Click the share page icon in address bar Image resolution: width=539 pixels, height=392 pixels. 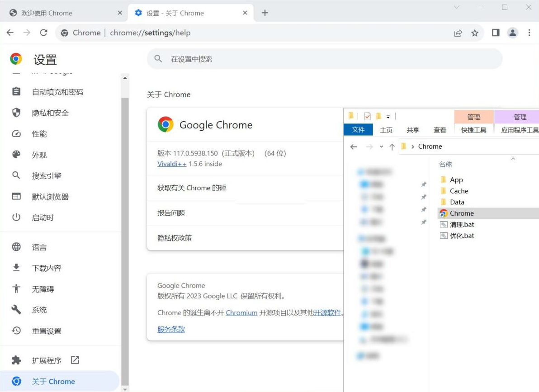coord(458,33)
